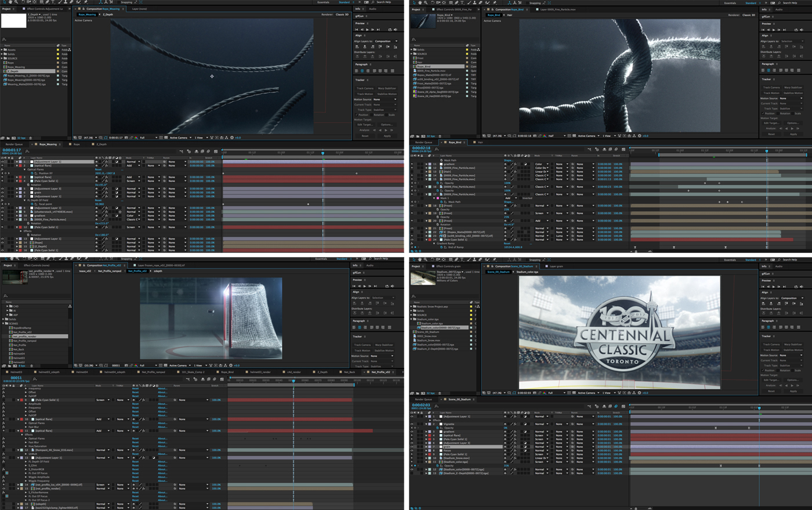Select the Pen tool in Scene_00_Stadium window

pos(456,259)
